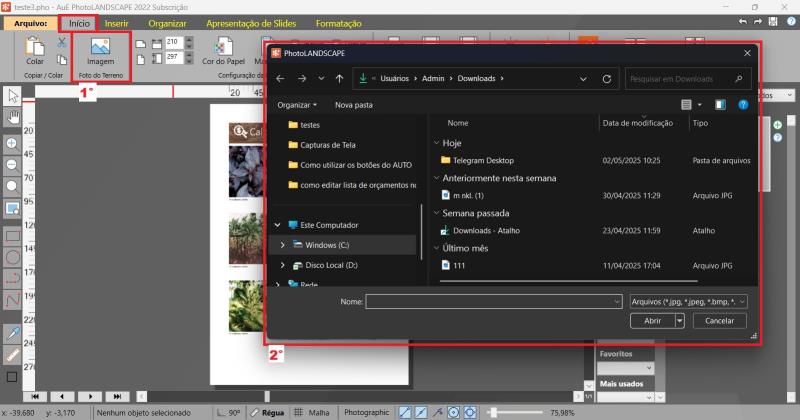Open the address bar history dropdown
800x420 pixels.
point(583,79)
